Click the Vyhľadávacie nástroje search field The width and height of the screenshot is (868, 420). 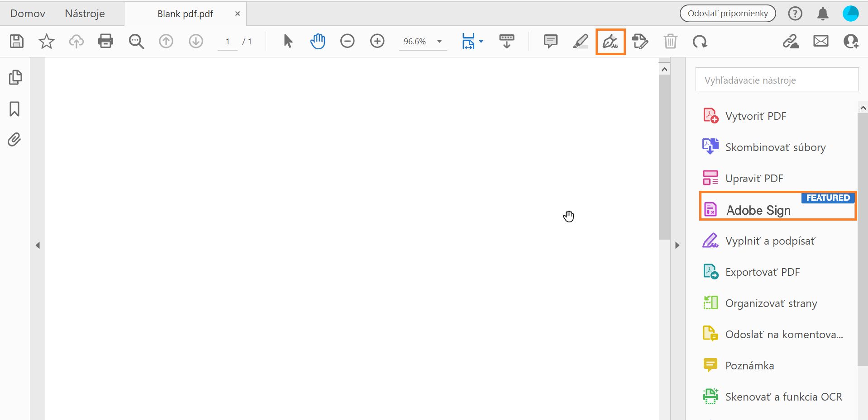click(x=777, y=80)
